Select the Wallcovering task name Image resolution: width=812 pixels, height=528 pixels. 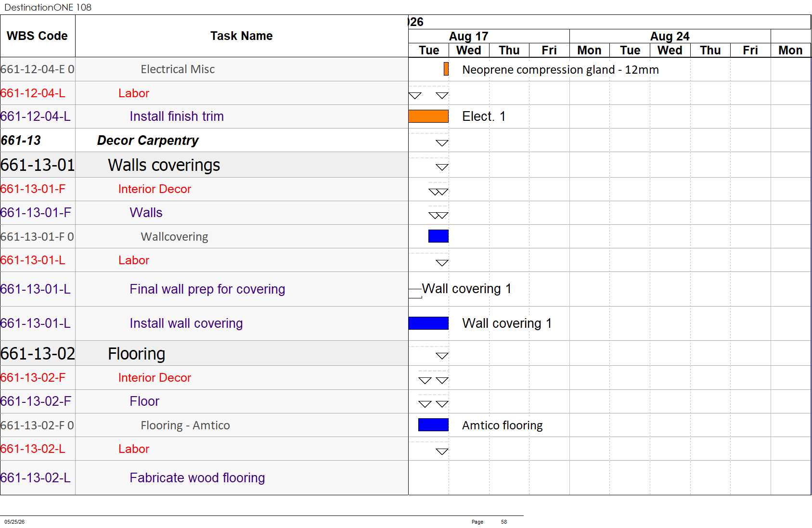click(174, 237)
